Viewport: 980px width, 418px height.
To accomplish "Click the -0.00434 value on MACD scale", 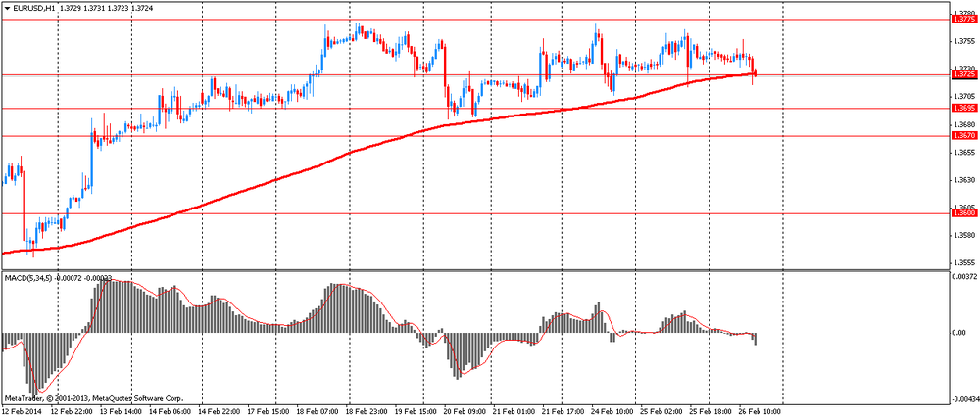I will [962, 398].
